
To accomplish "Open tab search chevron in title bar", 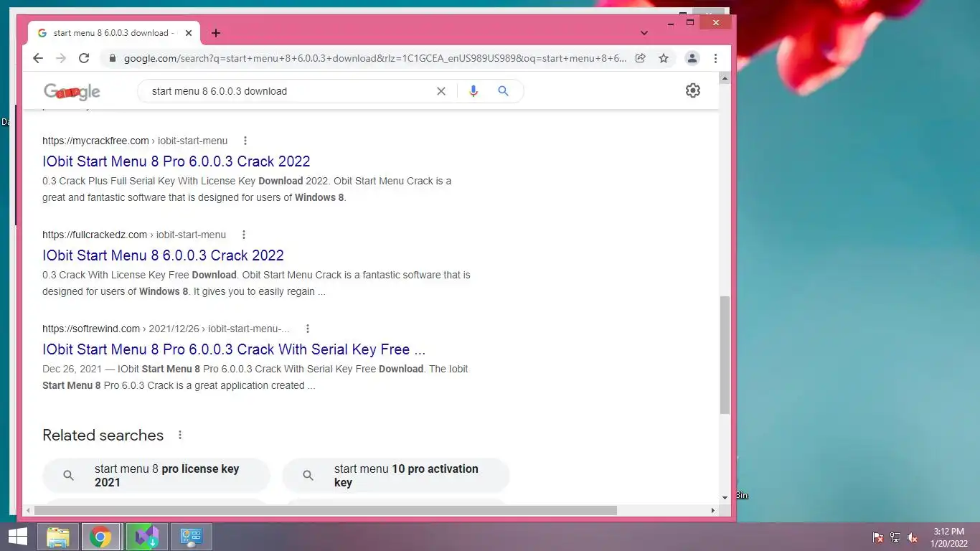I will pos(644,33).
